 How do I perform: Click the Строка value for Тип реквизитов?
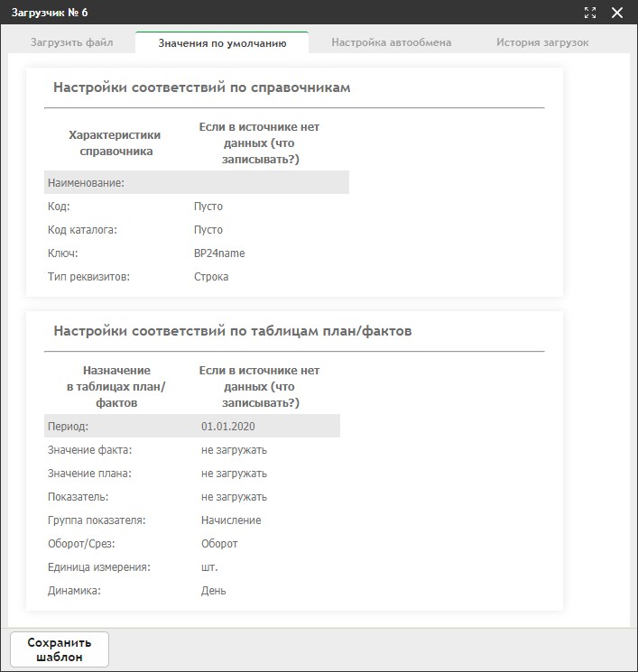(211, 277)
